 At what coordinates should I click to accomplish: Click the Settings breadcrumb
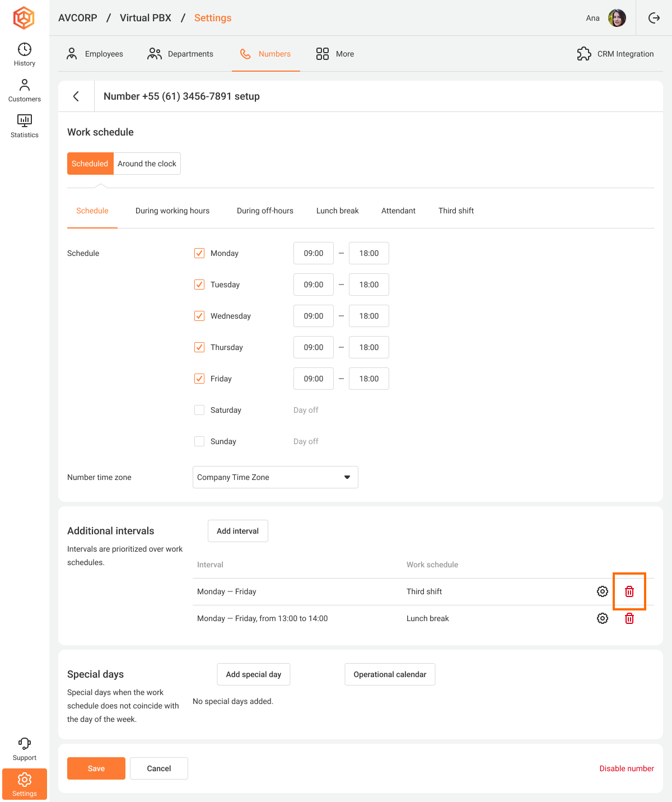click(213, 18)
